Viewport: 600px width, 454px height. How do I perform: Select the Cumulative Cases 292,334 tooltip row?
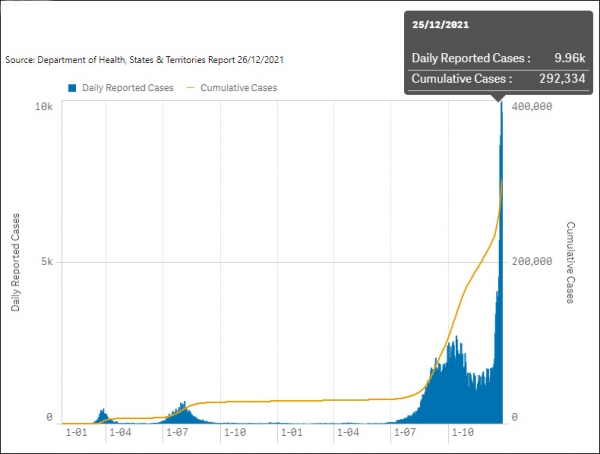pyautogui.click(x=499, y=79)
